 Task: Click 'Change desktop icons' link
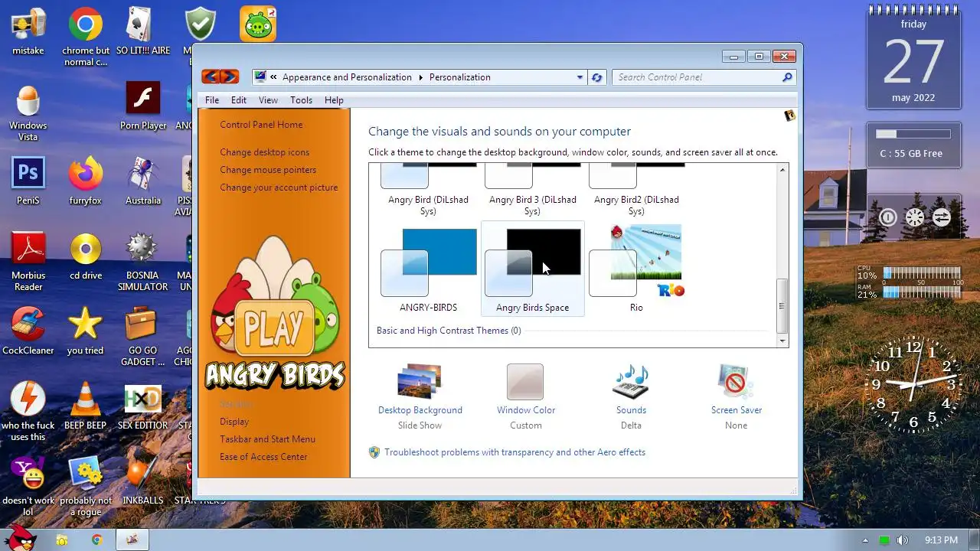coord(265,152)
